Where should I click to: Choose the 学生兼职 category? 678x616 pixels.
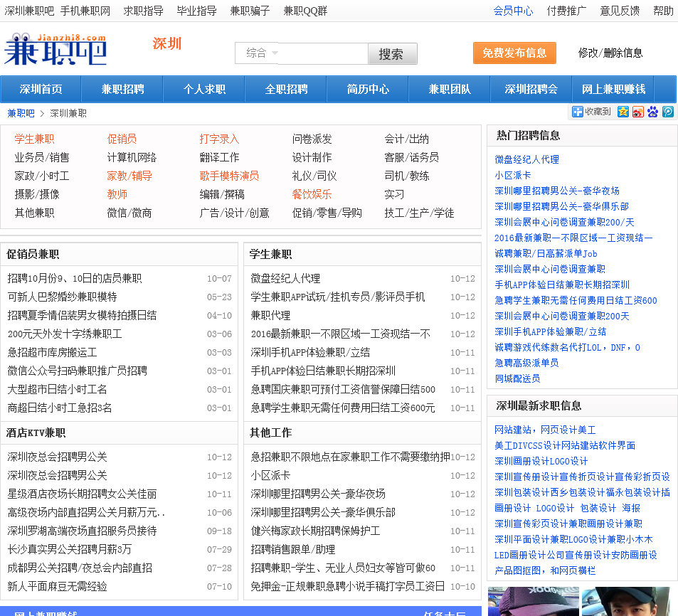pyautogui.click(x=34, y=139)
